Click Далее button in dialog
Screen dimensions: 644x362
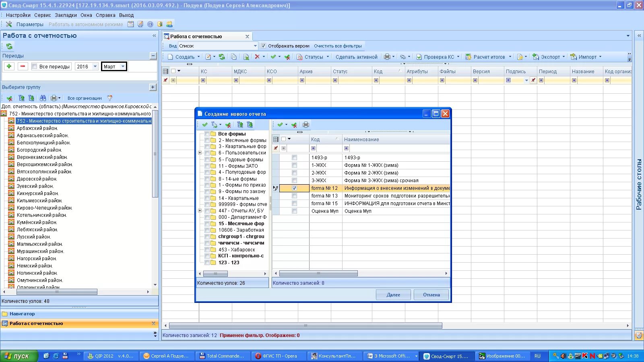pyautogui.click(x=393, y=295)
